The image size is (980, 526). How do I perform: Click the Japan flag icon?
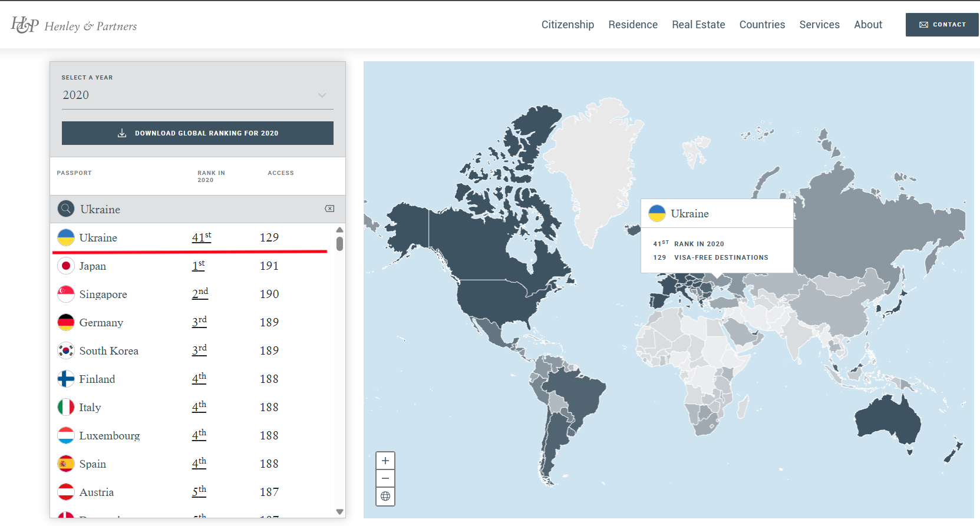point(66,266)
